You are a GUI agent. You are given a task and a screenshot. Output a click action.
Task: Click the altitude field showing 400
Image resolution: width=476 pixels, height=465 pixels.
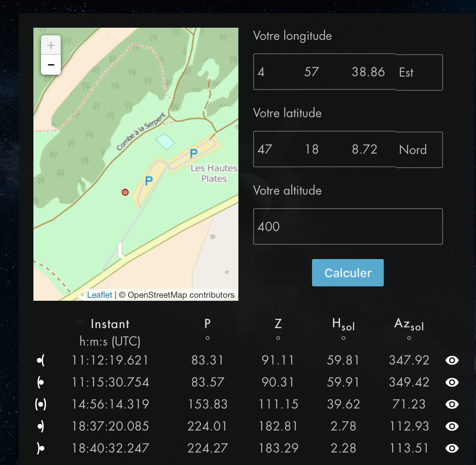click(x=348, y=226)
